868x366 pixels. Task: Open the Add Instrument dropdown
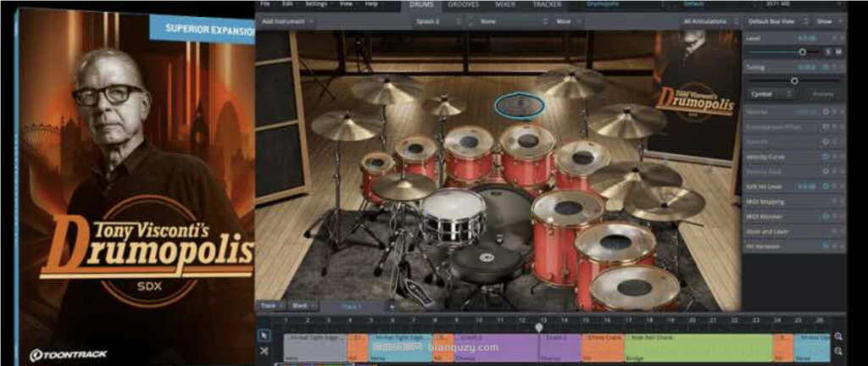click(287, 21)
